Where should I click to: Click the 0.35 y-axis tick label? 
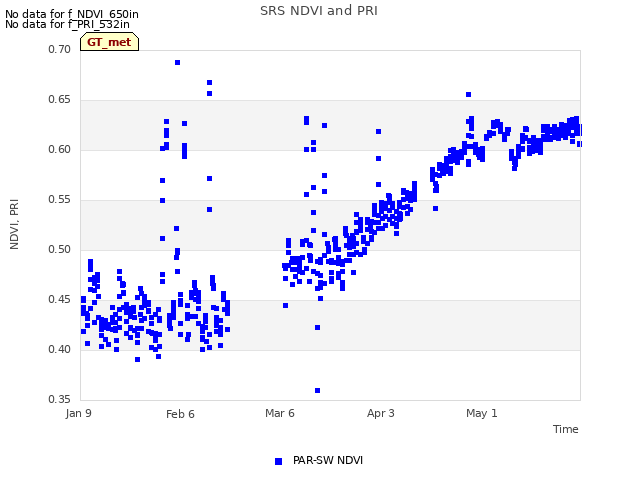click(60, 399)
